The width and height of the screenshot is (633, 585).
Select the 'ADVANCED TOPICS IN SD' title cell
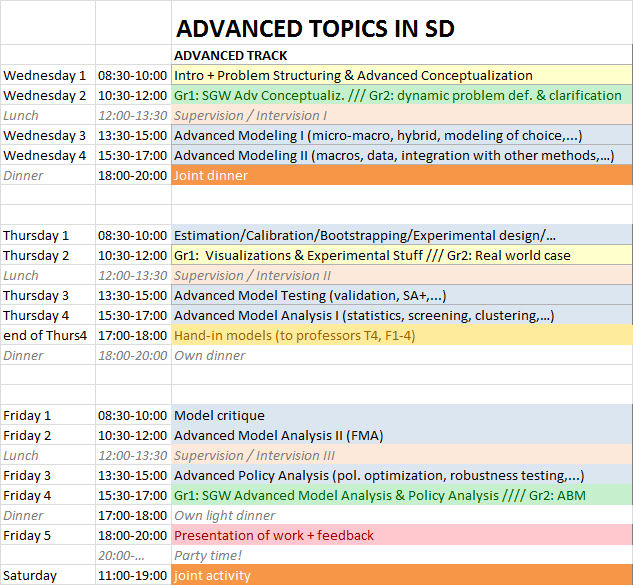coord(402,23)
